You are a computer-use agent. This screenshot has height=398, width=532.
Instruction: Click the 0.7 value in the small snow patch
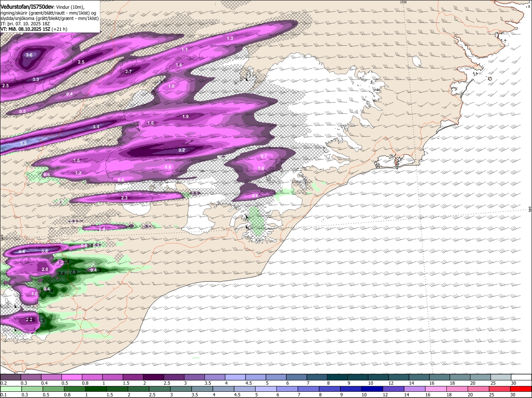(264, 156)
